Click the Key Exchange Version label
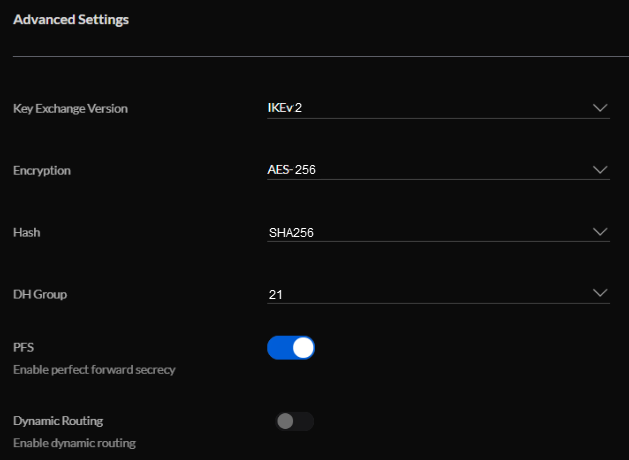Screen dimensions: 629x460 pyautogui.click(x=70, y=108)
